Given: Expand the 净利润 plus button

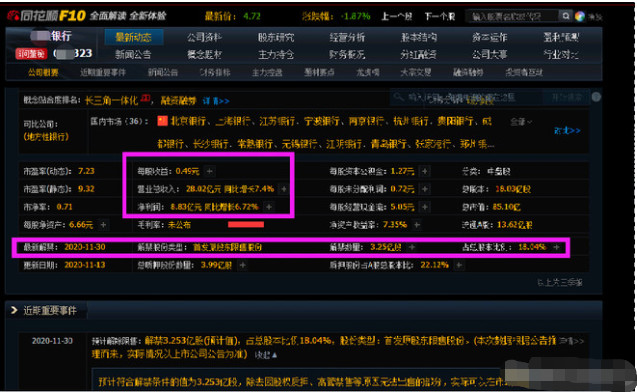Looking at the screenshot, I should [269, 207].
